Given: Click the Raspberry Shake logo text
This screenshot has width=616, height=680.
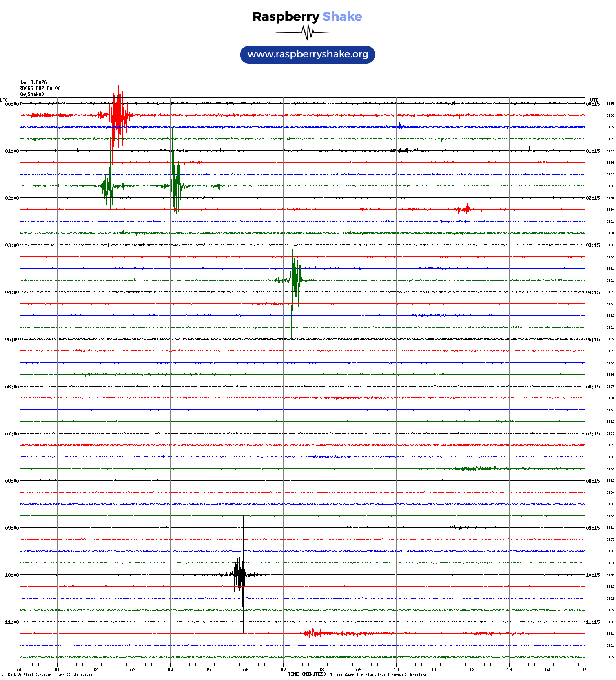Looking at the screenshot, I should [x=307, y=16].
